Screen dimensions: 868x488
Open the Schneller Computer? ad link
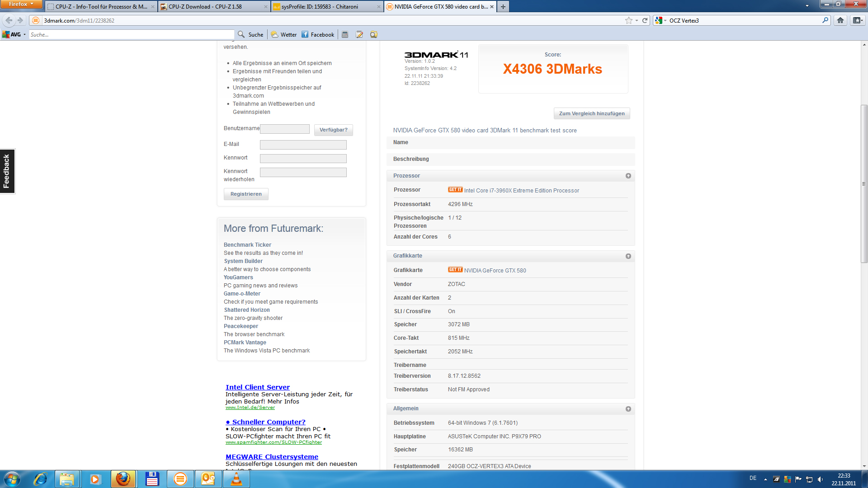coord(266,422)
